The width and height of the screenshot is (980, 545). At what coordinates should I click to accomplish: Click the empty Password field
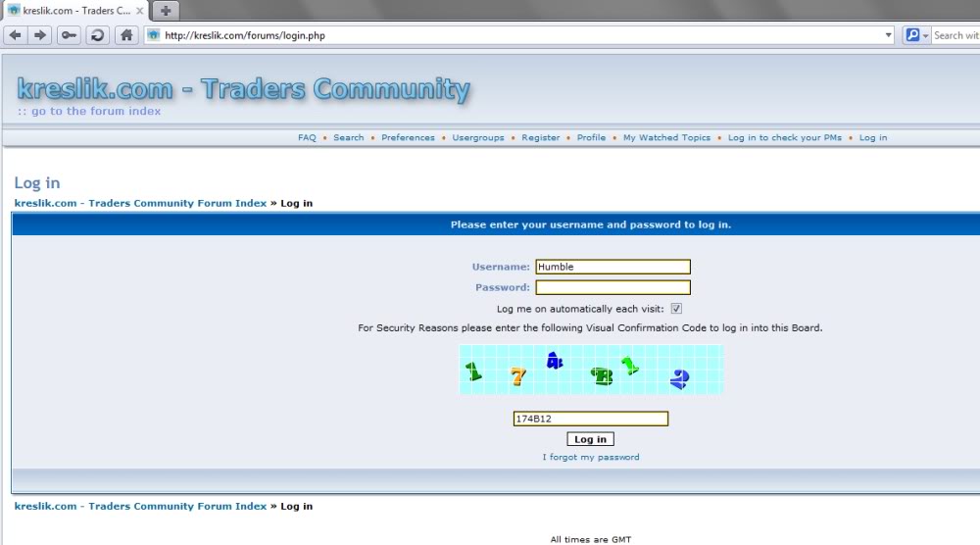pos(612,287)
